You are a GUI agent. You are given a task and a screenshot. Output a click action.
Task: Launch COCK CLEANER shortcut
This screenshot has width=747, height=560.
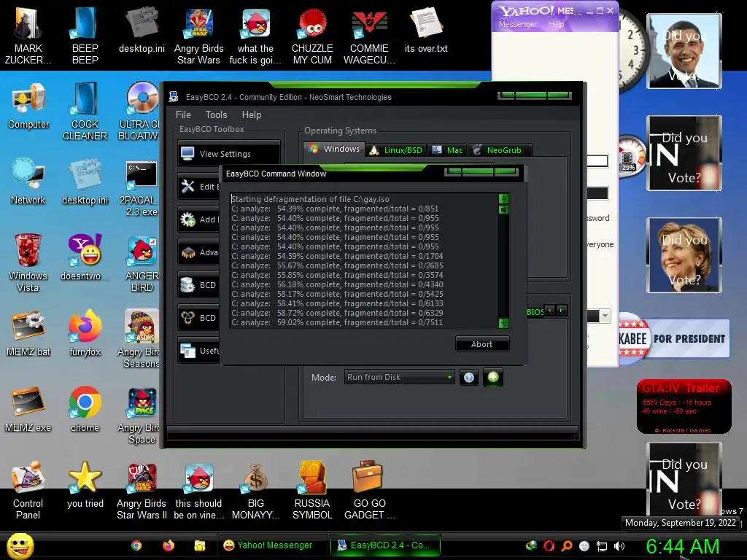coord(85,112)
